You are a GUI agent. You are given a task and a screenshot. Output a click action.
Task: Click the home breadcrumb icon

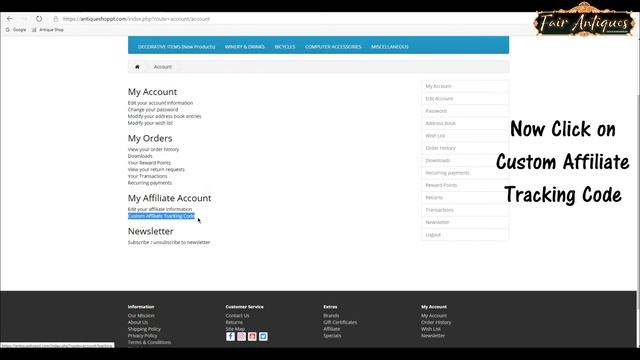(x=137, y=67)
